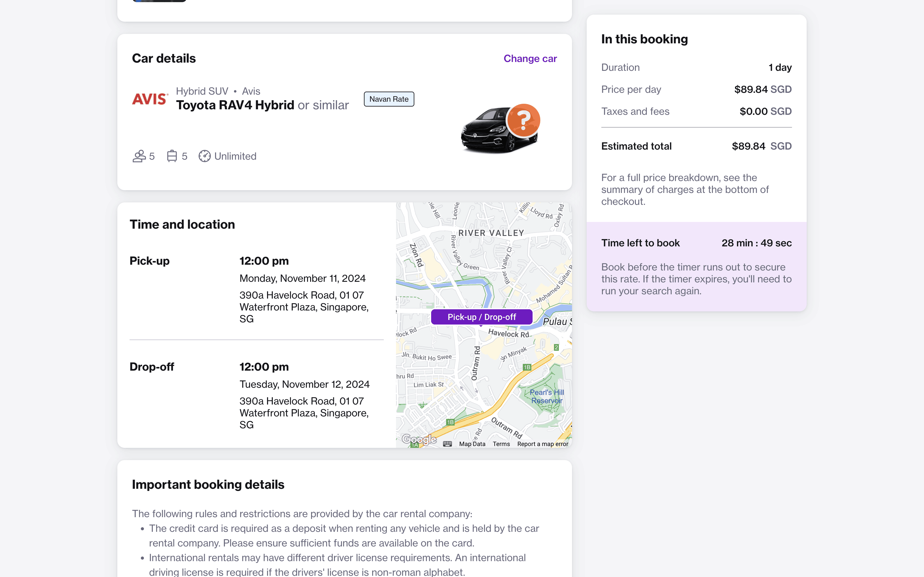924x577 pixels.
Task: Click the orange question mark badge
Action: point(523,120)
